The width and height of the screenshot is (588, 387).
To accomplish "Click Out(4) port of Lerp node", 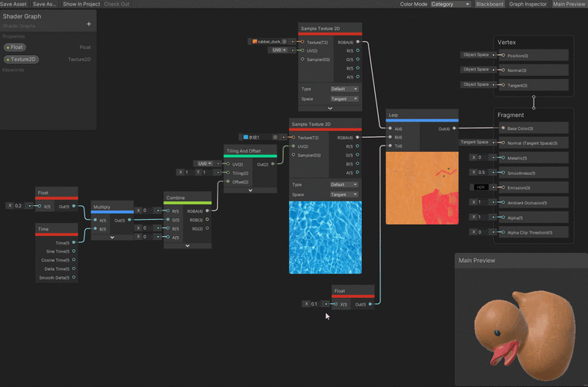I will pos(454,128).
